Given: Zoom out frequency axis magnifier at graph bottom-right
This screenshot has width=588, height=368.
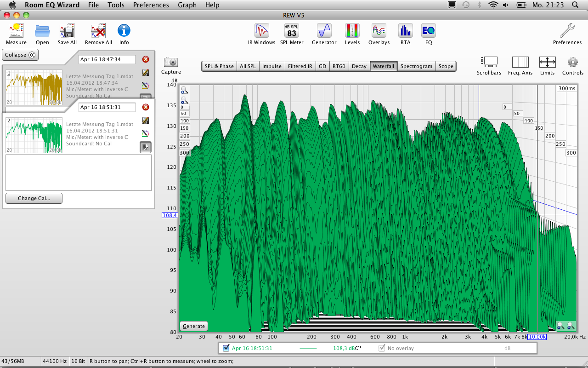Looking at the screenshot, I should (x=561, y=326).
